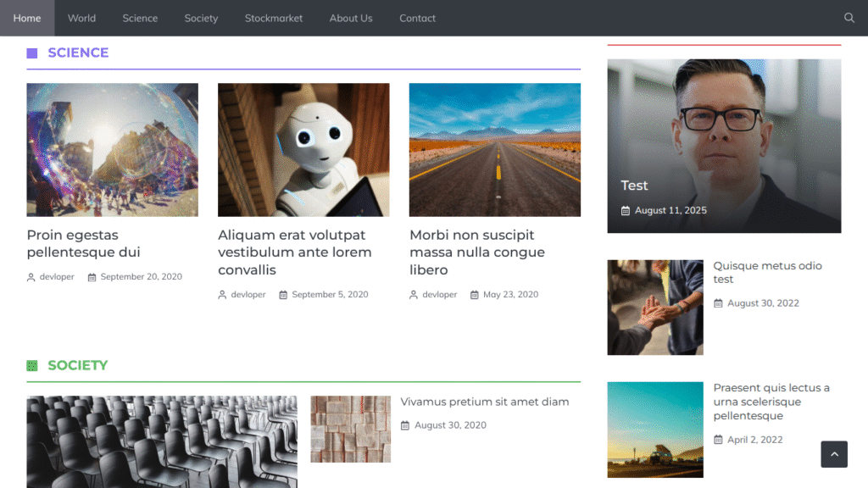
Task: Read the Proin egestas pellentesque dui article
Action: [83, 243]
